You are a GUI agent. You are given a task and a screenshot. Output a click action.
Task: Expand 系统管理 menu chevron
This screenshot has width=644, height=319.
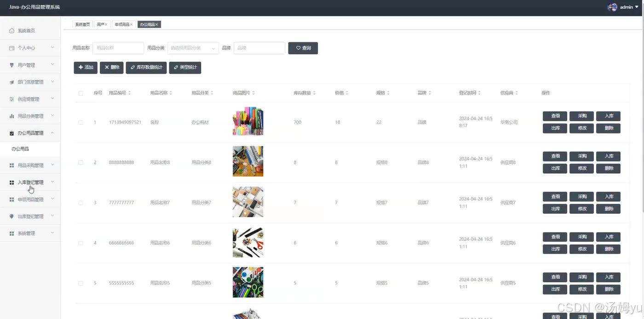(52, 233)
